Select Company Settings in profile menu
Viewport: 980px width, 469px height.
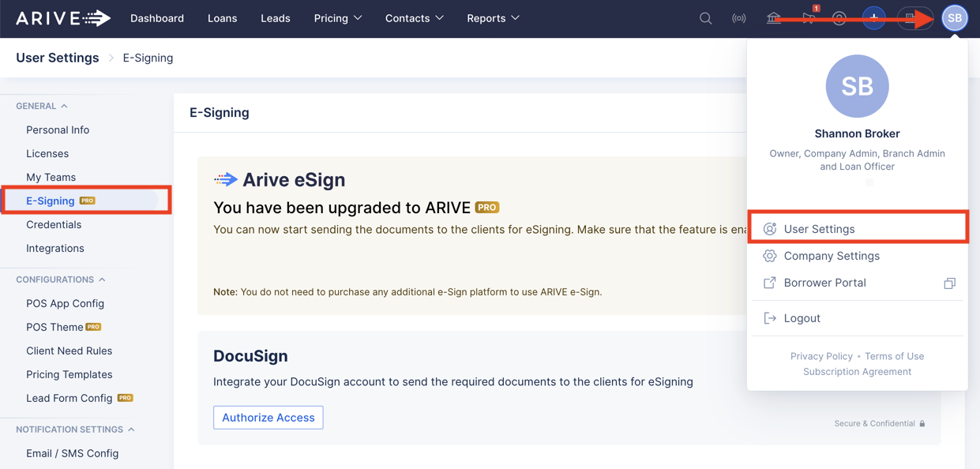coord(858,256)
